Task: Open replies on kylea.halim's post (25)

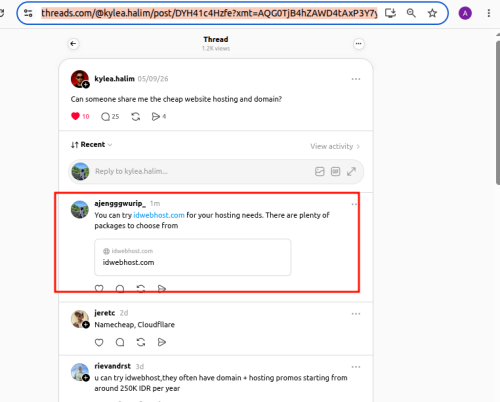Action: pos(110,116)
